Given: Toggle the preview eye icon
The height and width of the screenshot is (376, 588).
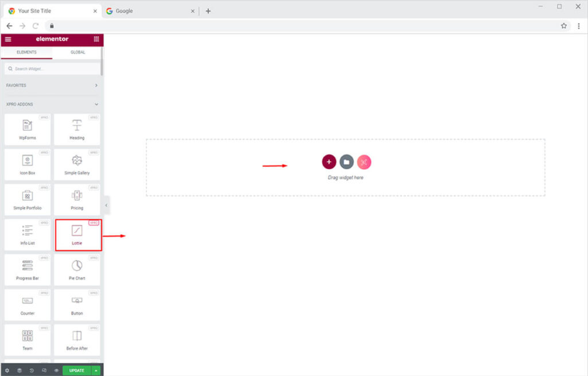Looking at the screenshot, I should tap(56, 371).
